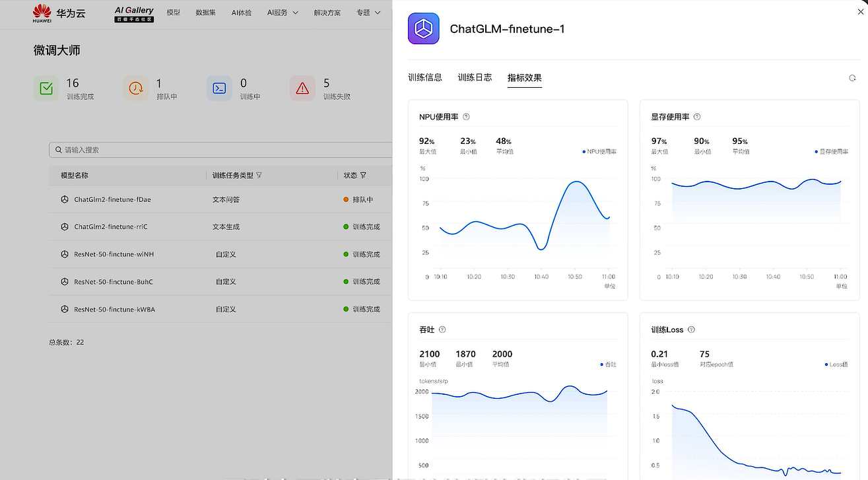Image resolution: width=868 pixels, height=480 pixels.
Task: Click the blue 训练中 terminal icon
Action: point(219,88)
